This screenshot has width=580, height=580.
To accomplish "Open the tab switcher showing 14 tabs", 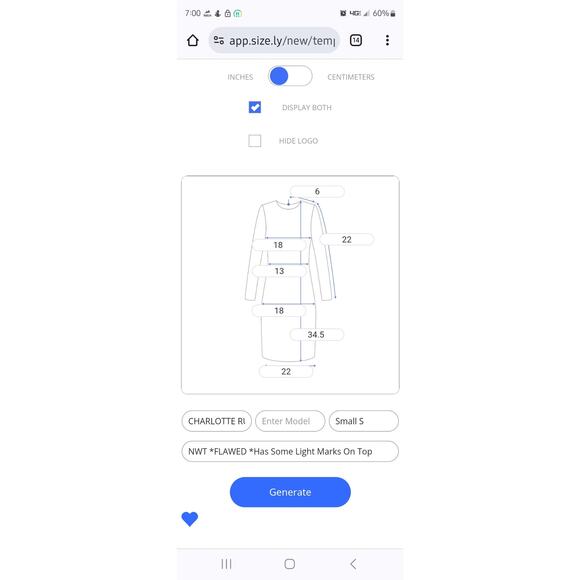I will (356, 40).
